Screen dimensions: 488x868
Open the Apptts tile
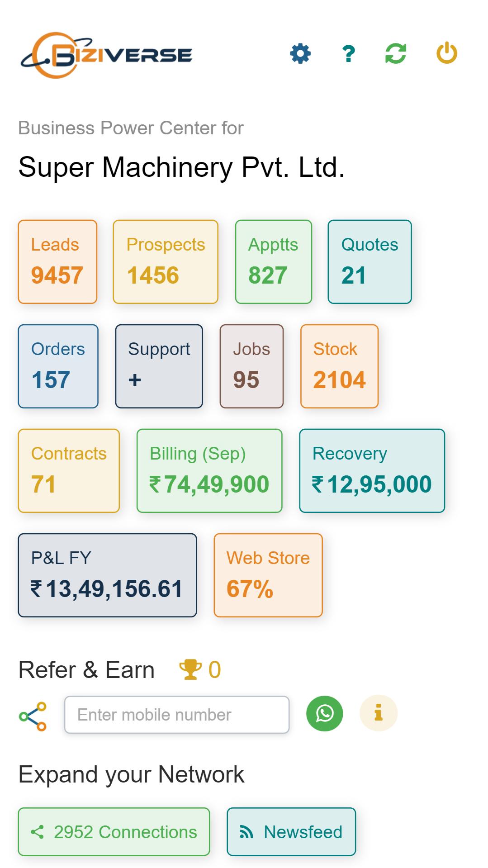pos(274,262)
